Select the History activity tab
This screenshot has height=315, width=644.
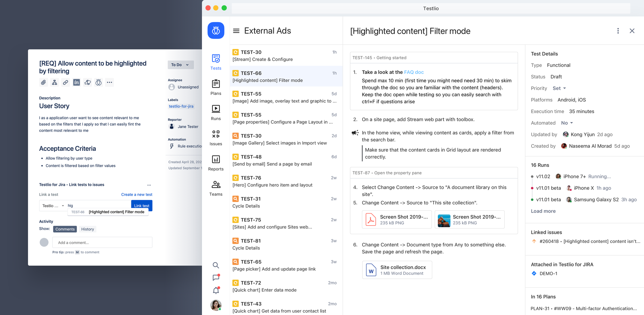pos(87,229)
